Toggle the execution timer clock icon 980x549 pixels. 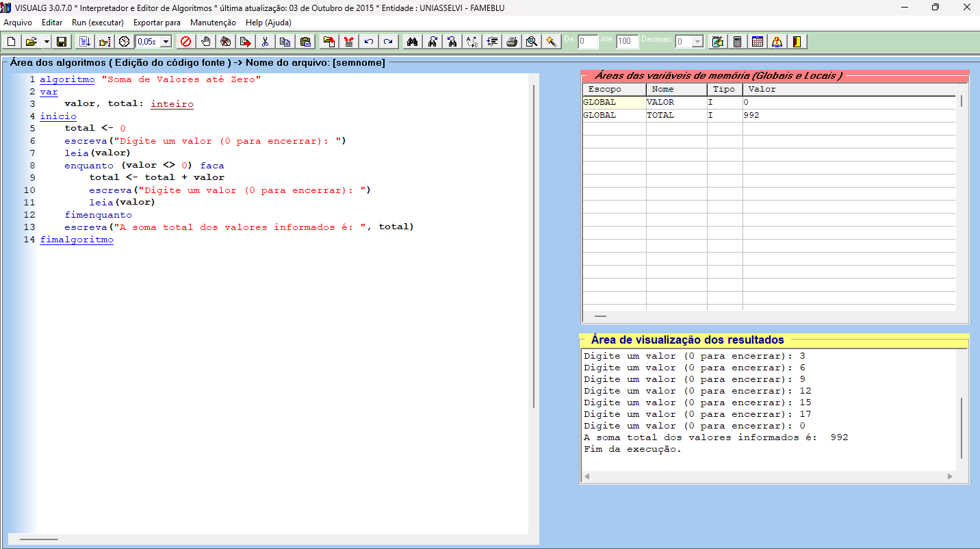(x=124, y=42)
